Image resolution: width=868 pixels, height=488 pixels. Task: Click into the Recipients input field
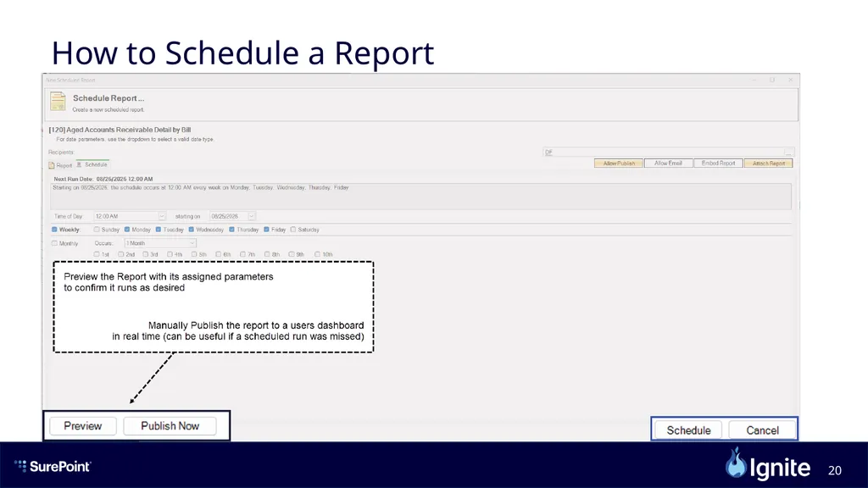point(663,152)
